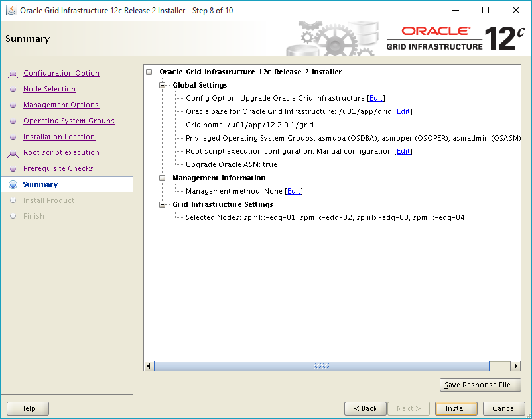Select the Grid Infrastructure Settings heading

[x=223, y=204]
